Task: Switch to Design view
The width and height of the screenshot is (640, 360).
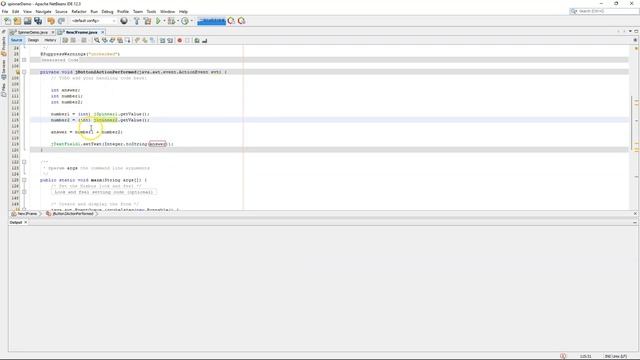Action: 33,40
